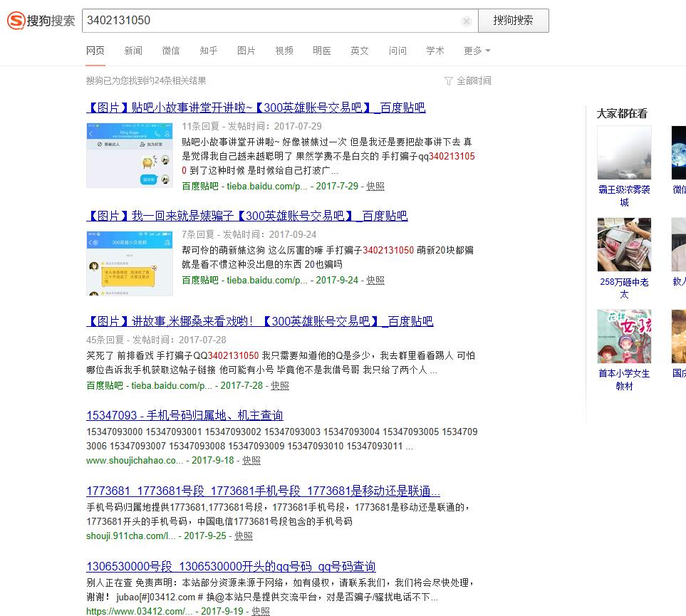Open the 首本小学女生教材 text link

coord(624,380)
